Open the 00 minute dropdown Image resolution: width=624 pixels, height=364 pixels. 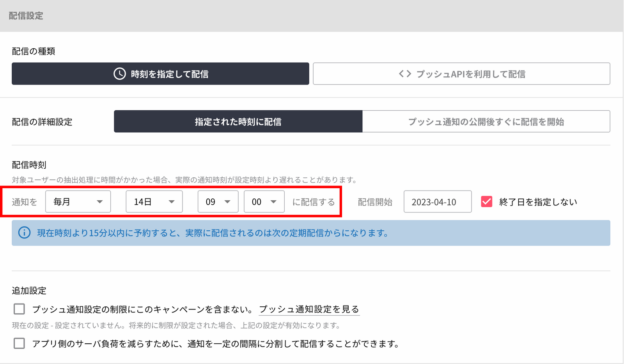pyautogui.click(x=264, y=201)
